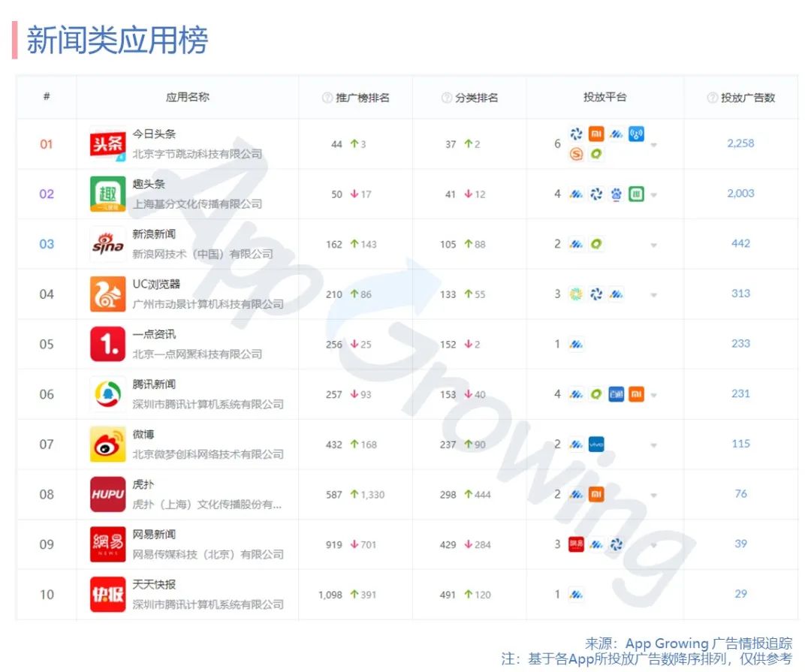Click the help icon beside 推广榜排名 header
The height and width of the screenshot is (672, 811).
(x=327, y=98)
